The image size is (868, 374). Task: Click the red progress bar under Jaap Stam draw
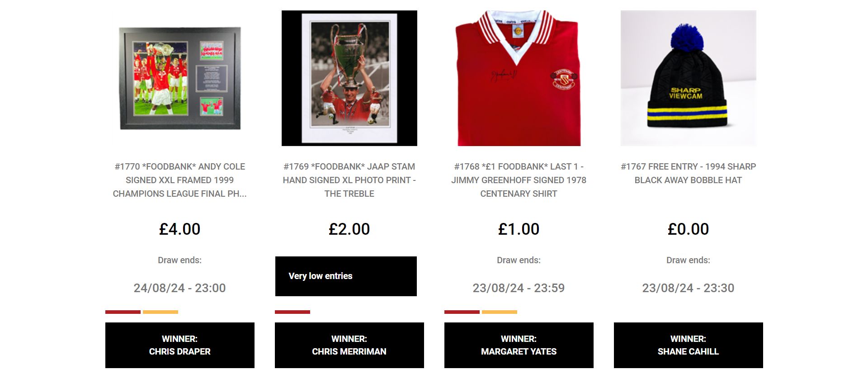pyautogui.click(x=292, y=312)
